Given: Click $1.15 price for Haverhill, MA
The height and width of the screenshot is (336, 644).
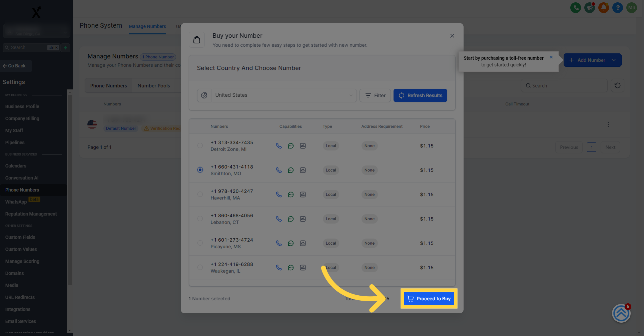Looking at the screenshot, I should coord(427,195).
